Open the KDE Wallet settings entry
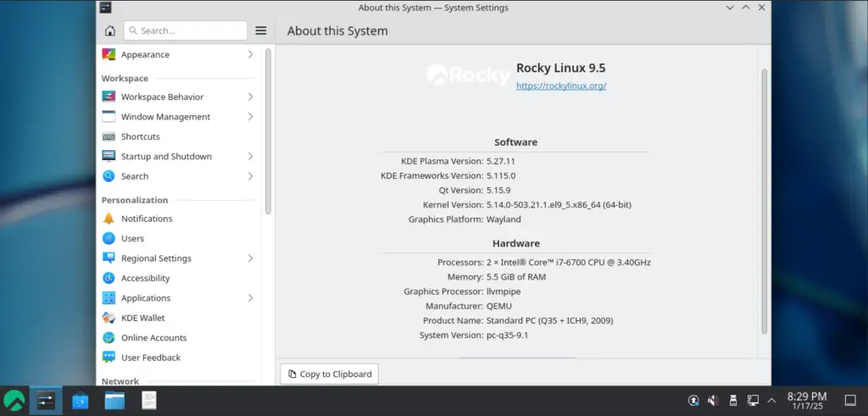The width and height of the screenshot is (868, 416). point(178,318)
